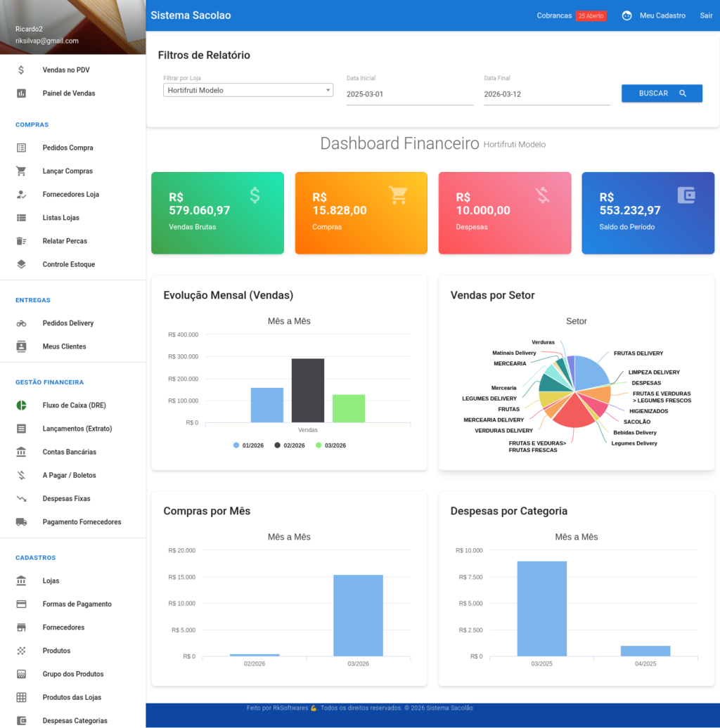This screenshot has width=720, height=728.
Task: Click the bank icon beside Contas Bancárias
Action: point(21,452)
